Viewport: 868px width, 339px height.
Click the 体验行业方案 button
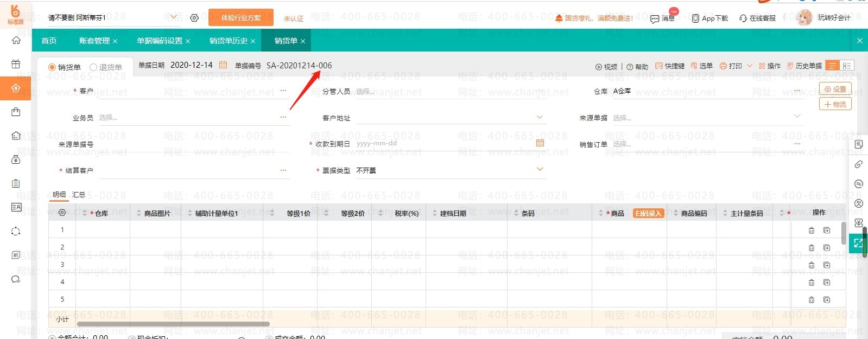(241, 17)
